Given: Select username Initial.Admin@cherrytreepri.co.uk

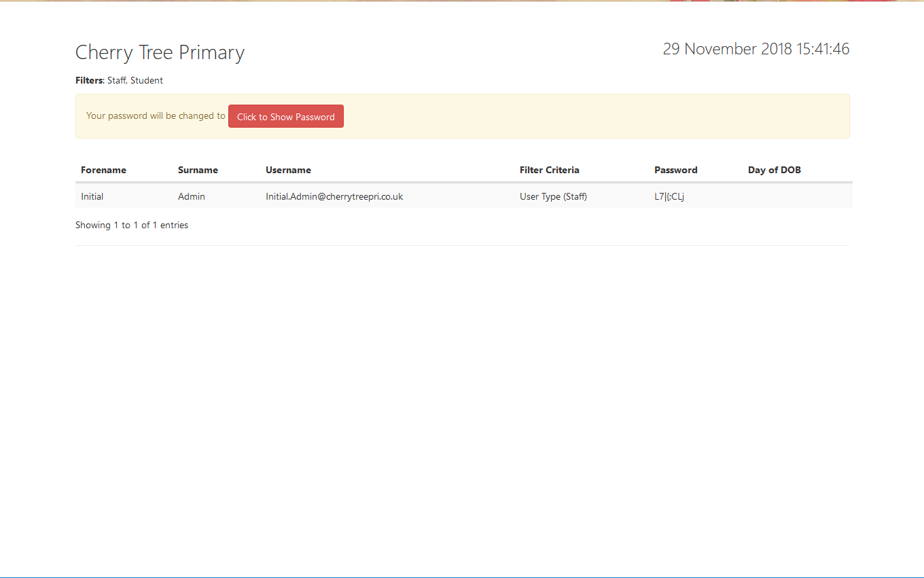Looking at the screenshot, I should pyautogui.click(x=334, y=196).
